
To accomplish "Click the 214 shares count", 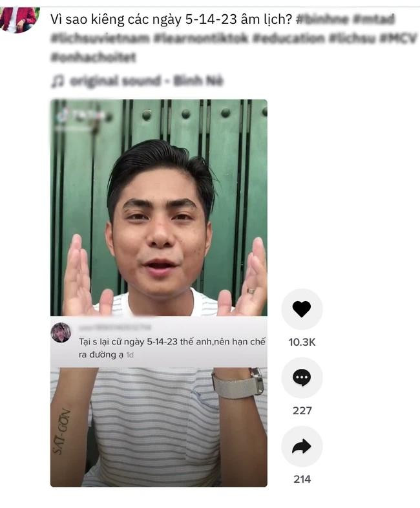I will pyautogui.click(x=302, y=479).
